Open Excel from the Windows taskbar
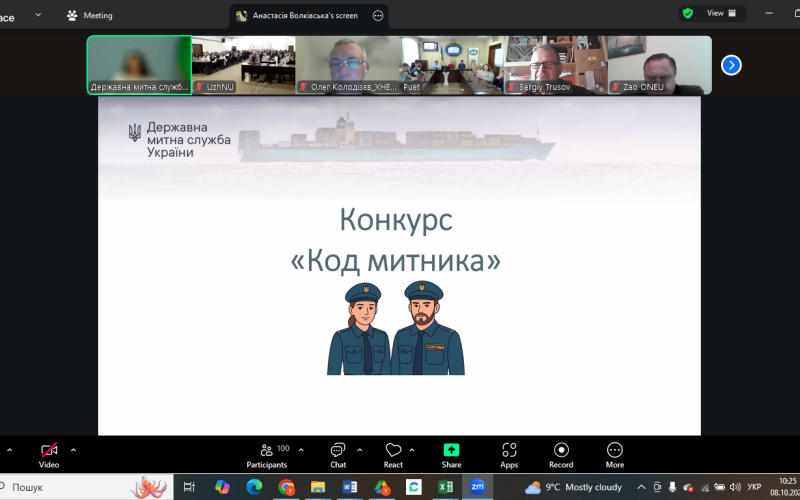The height and width of the screenshot is (500, 800). (446, 487)
